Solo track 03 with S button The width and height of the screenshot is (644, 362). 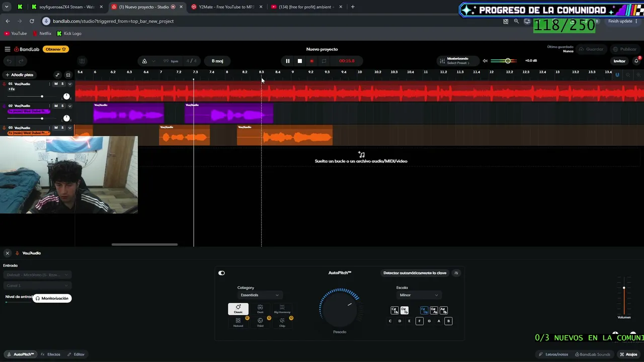pyautogui.click(x=62, y=128)
